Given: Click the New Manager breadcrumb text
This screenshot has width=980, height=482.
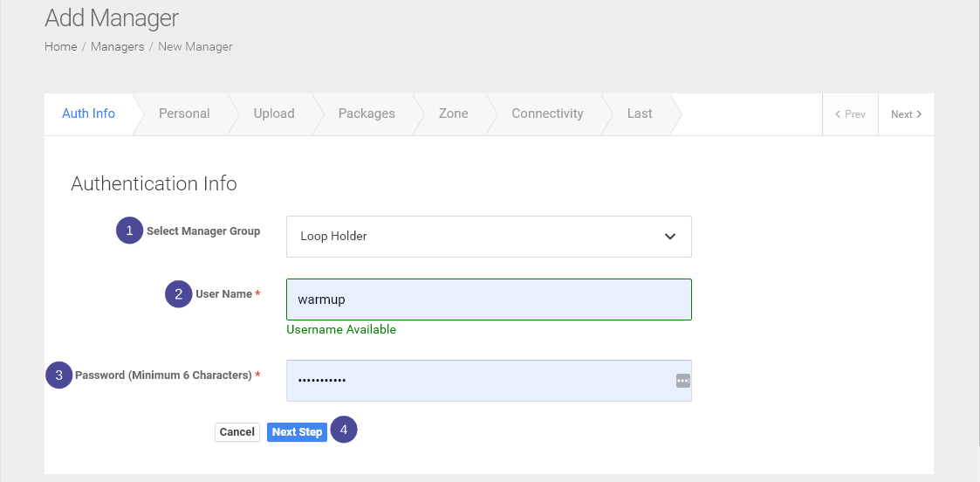Looking at the screenshot, I should [195, 47].
